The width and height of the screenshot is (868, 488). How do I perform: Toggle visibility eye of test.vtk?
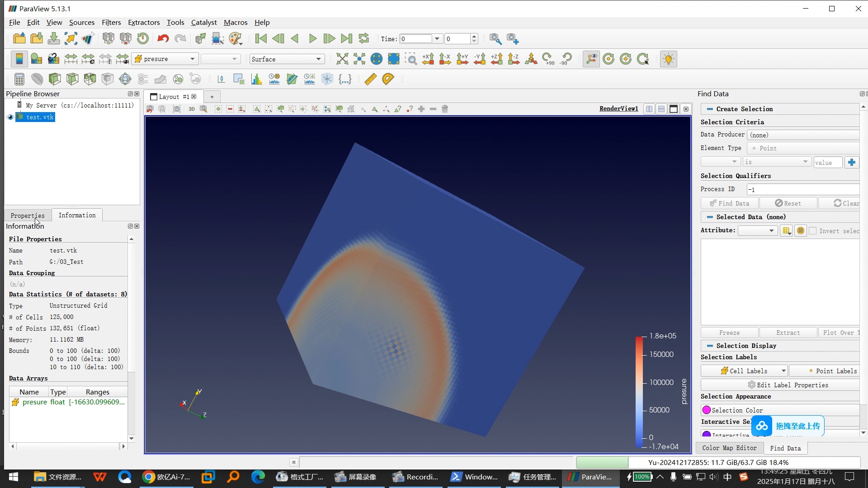point(10,117)
